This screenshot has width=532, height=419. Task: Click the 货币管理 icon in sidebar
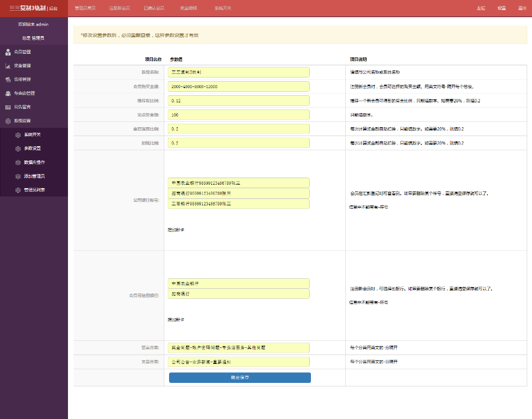pyautogui.click(x=8, y=79)
